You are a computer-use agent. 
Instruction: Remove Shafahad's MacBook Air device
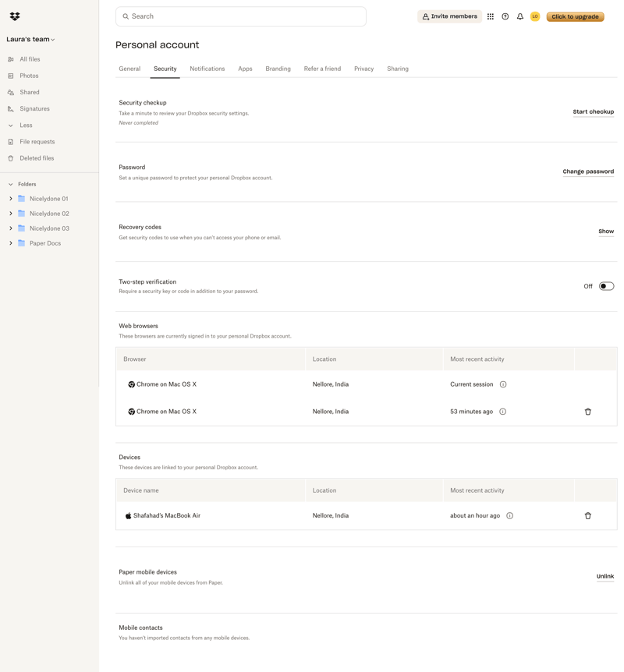point(588,515)
